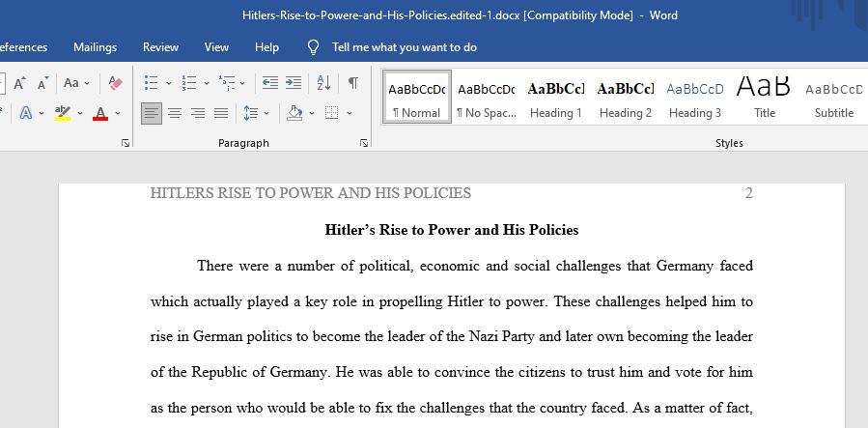Expand bullet library dropdown arrow
Viewport: 868px width, 428px height.
[169, 84]
